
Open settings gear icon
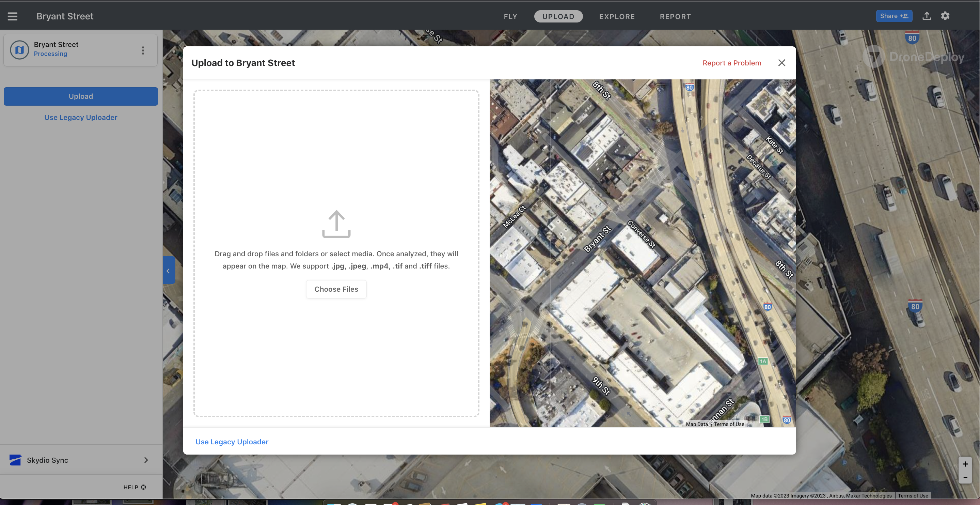(945, 16)
